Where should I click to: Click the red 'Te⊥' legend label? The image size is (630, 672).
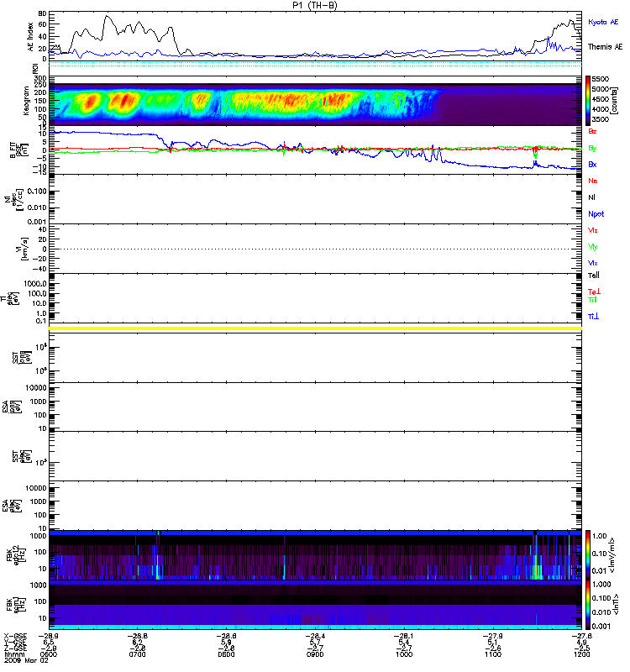pyautogui.click(x=594, y=291)
